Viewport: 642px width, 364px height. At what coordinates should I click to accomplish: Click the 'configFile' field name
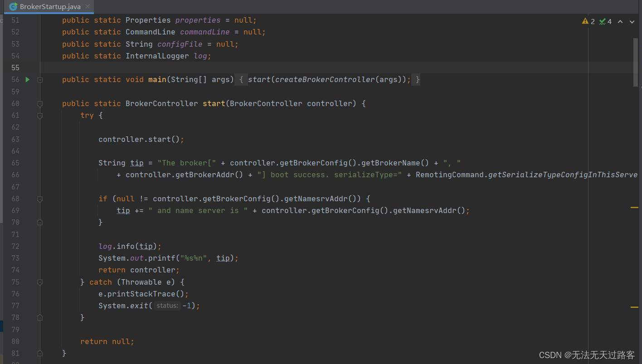pyautogui.click(x=180, y=44)
